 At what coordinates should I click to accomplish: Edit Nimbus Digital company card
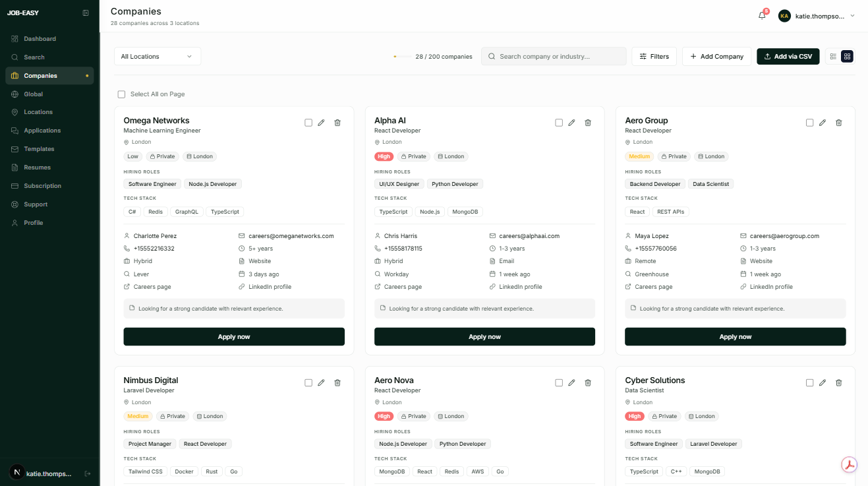321,382
